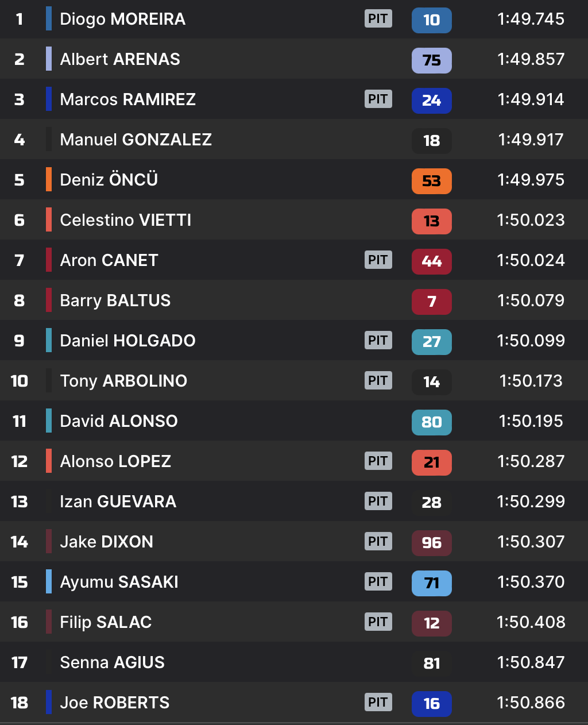Image resolution: width=588 pixels, height=725 pixels.
Task: Open rider Senna AGIUS
Action: [112, 662]
